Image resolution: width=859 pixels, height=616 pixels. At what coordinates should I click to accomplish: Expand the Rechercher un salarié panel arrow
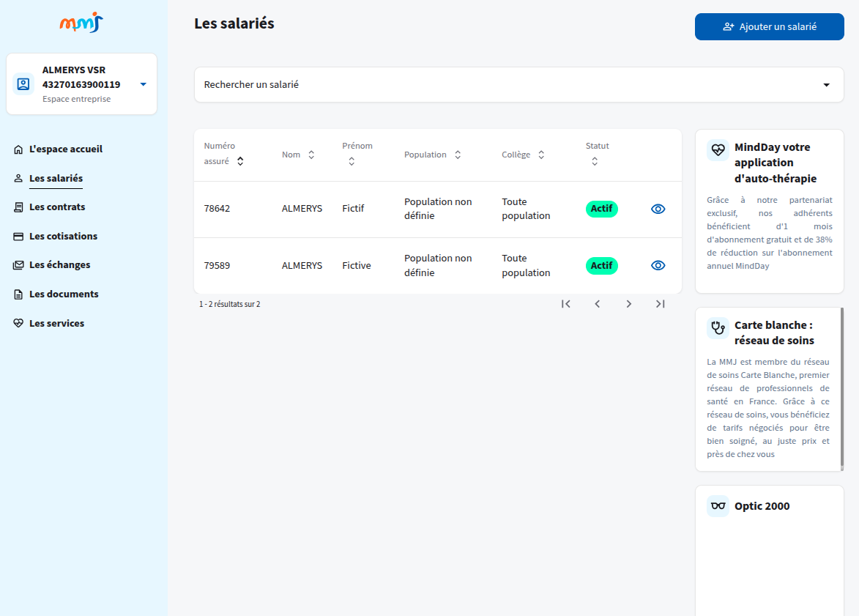pyautogui.click(x=826, y=85)
